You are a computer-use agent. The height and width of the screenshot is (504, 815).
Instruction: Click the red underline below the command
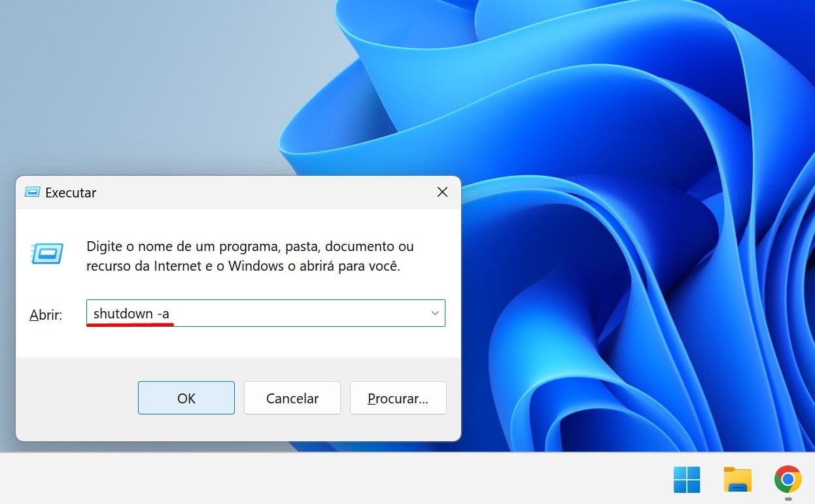[x=130, y=325]
